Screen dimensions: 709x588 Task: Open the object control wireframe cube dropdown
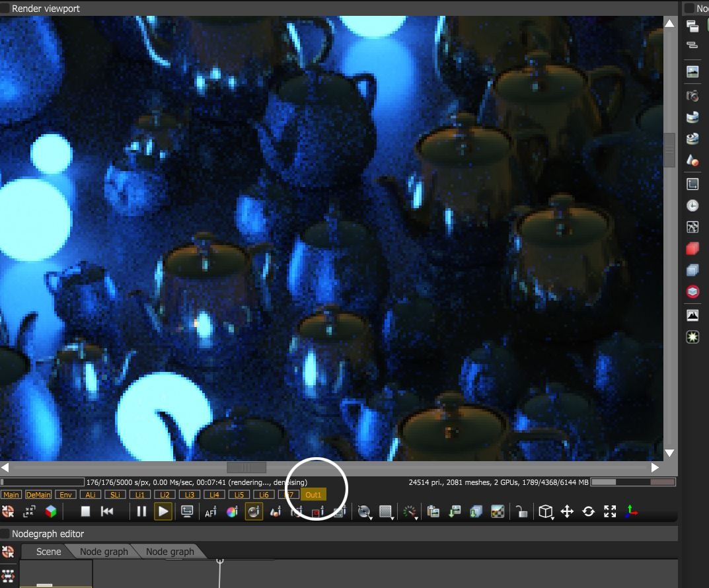(x=546, y=511)
